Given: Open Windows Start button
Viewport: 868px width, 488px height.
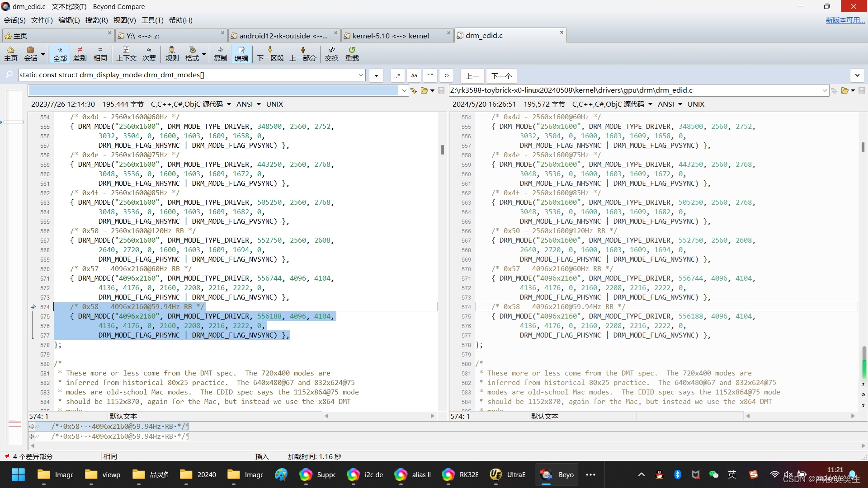Looking at the screenshot, I should [19, 475].
